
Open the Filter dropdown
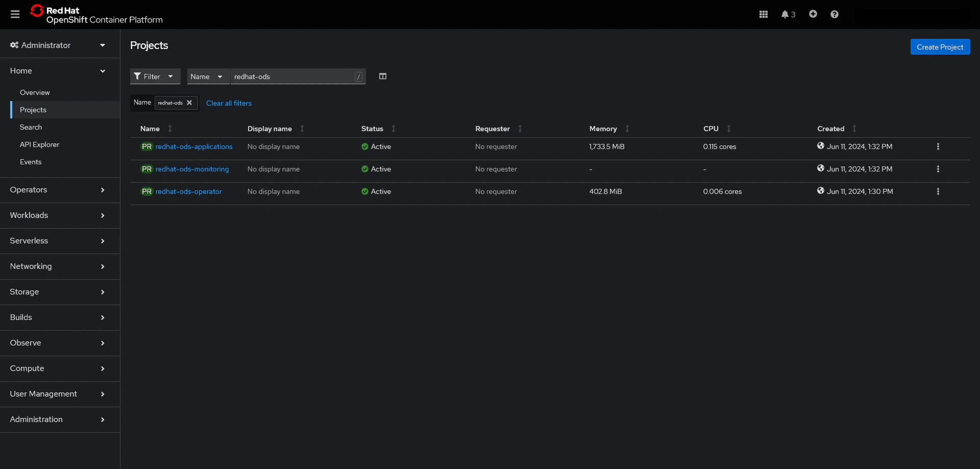pos(155,77)
